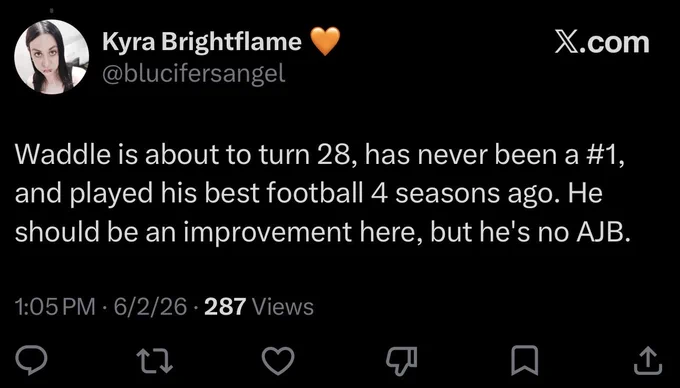Visit the @blucifersangel handle
Viewport: 680px width, 388px height.
point(194,73)
